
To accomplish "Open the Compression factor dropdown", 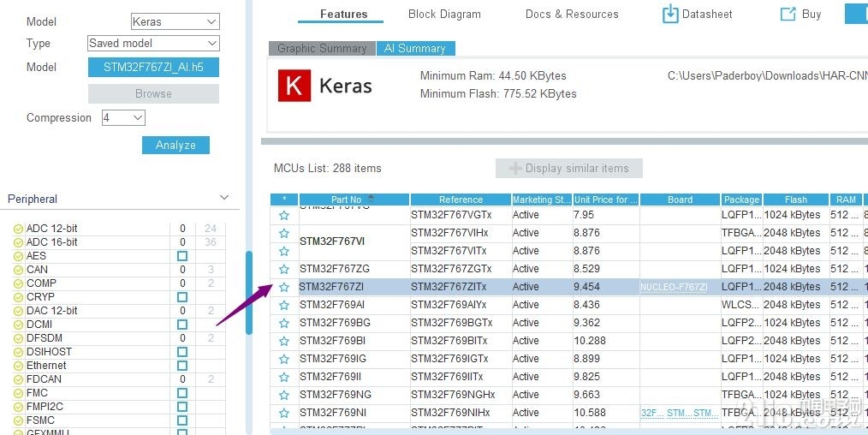I will [x=123, y=118].
